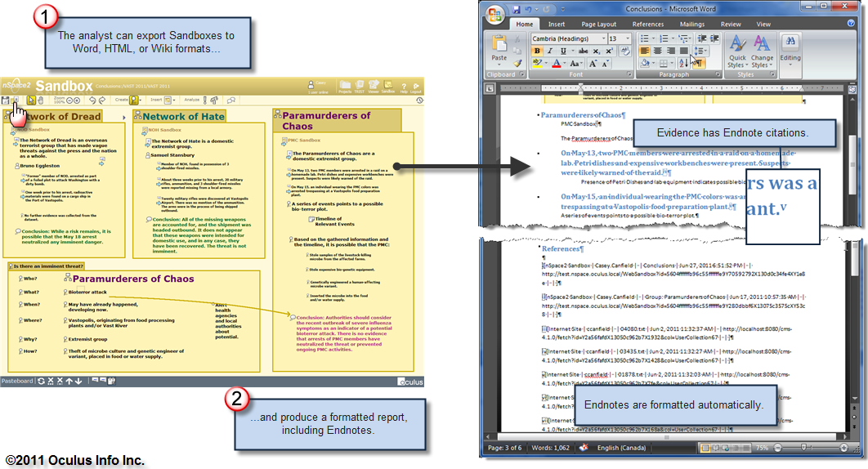Screen dimensions: 868x469
Task: Open the Quick Styles gallery
Action: [737, 51]
